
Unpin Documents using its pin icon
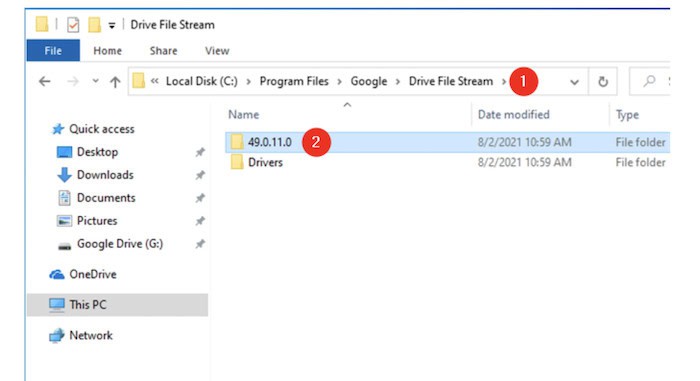pos(200,198)
